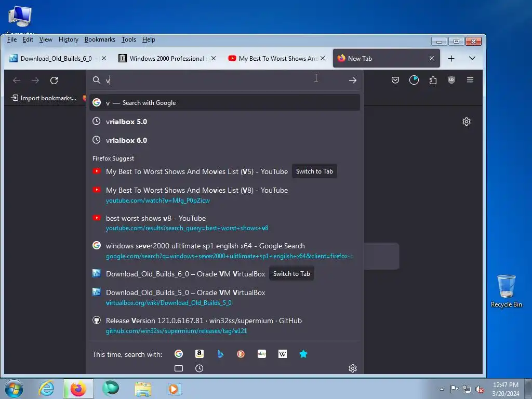Close the Windows 2000 Professional tab
The image size is (532, 399).
pyautogui.click(x=214, y=58)
